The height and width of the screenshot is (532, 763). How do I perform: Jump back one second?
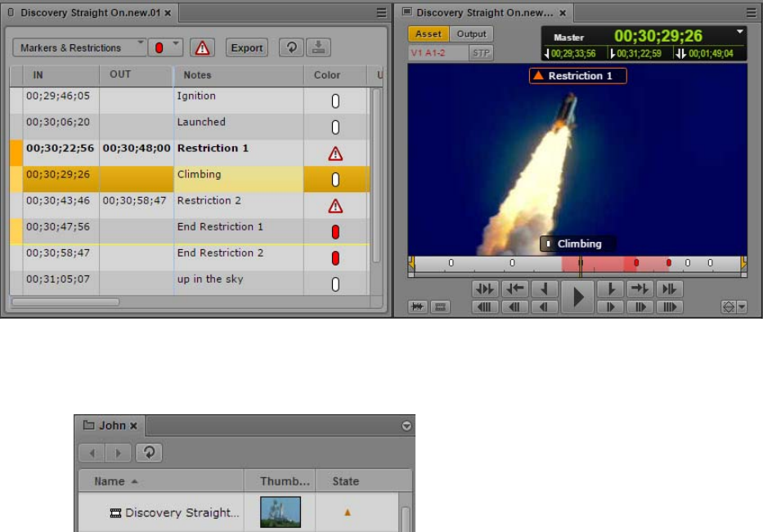click(x=485, y=306)
